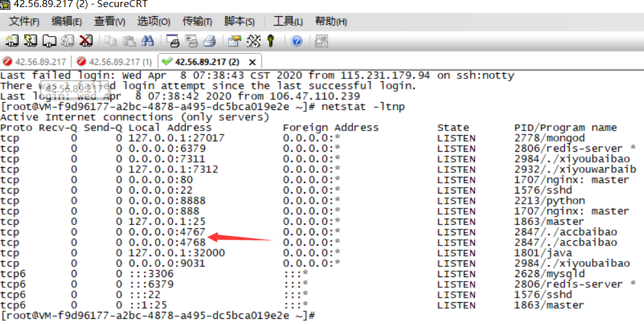Viewport: 644px width, 324px height.
Task: Open the 编辑(E) menu
Action: [66, 22]
